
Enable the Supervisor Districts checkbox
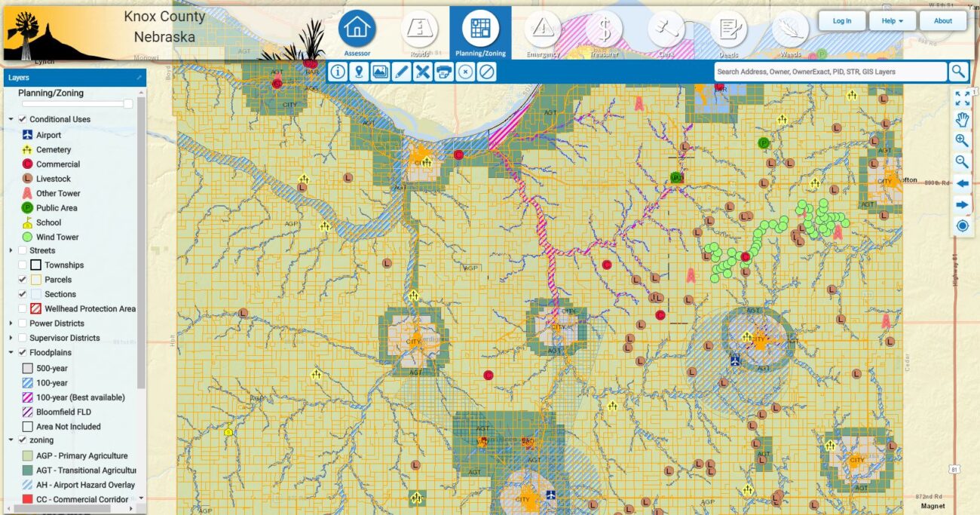tap(23, 338)
